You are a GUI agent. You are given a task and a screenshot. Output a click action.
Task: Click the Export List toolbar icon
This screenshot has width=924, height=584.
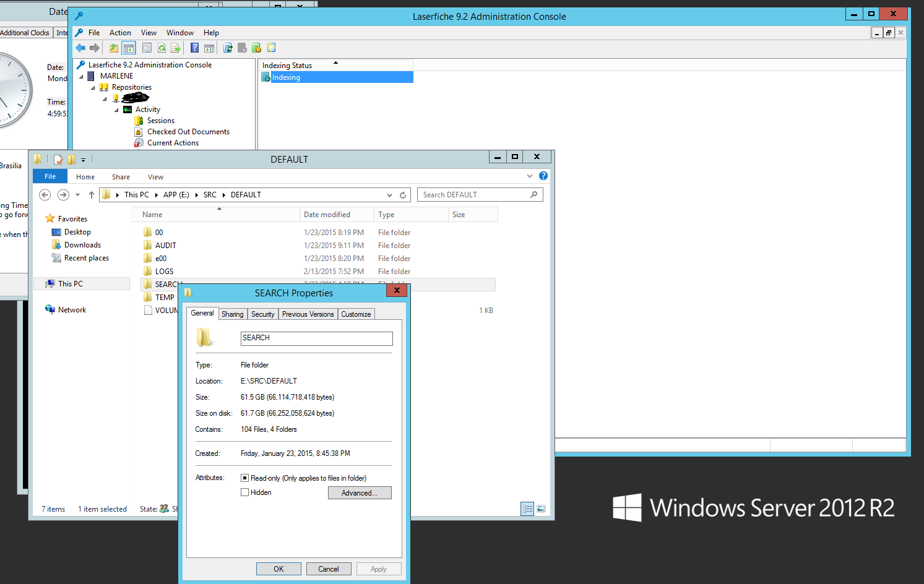click(176, 48)
